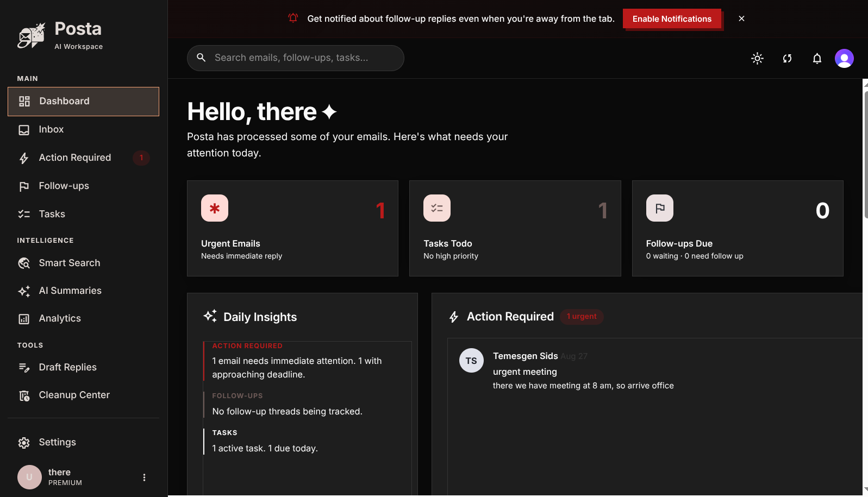Click the red asterisk Urgent Emails icon
This screenshot has height=497, width=868.
tap(215, 208)
